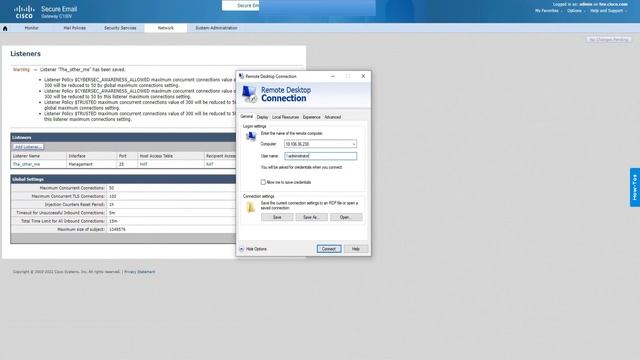Image resolution: width=640 pixels, height=360 pixels.
Task: Open the Privacy Statement link
Action: 140,272
